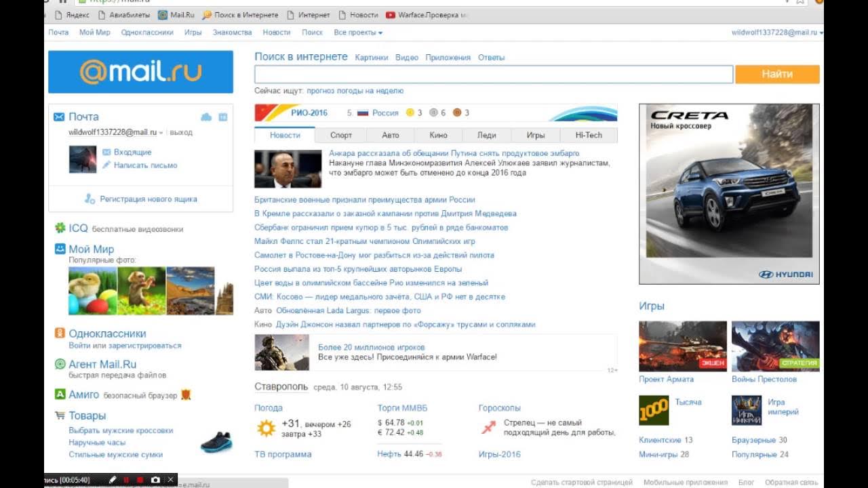Click the user avatar picture
This screenshot has width=868, height=488.
coord(83,159)
